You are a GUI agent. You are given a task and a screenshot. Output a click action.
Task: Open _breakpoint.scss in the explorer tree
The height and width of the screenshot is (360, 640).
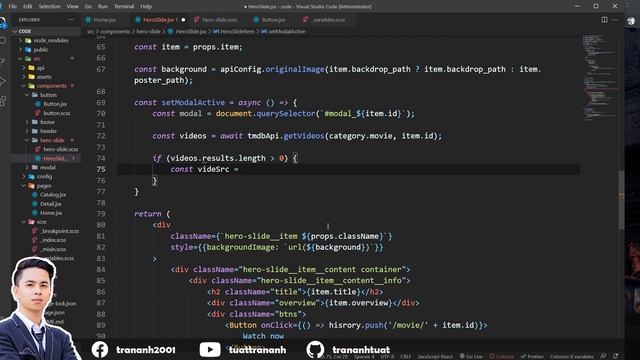(x=46, y=231)
